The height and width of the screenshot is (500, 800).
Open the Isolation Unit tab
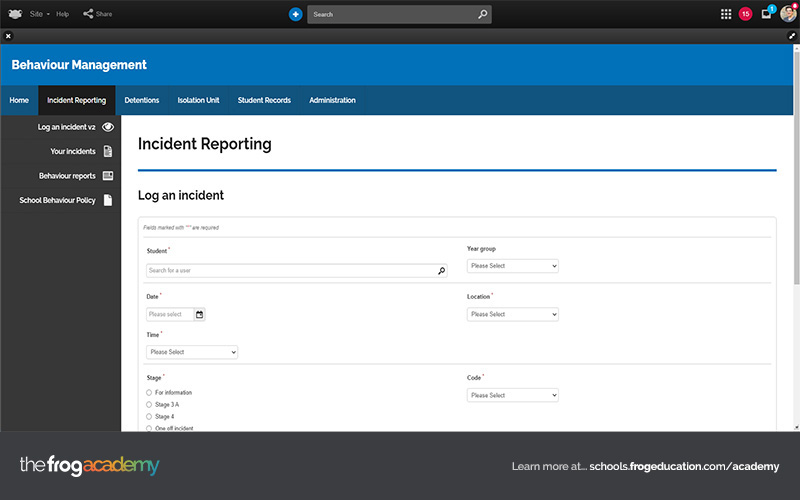pos(198,100)
